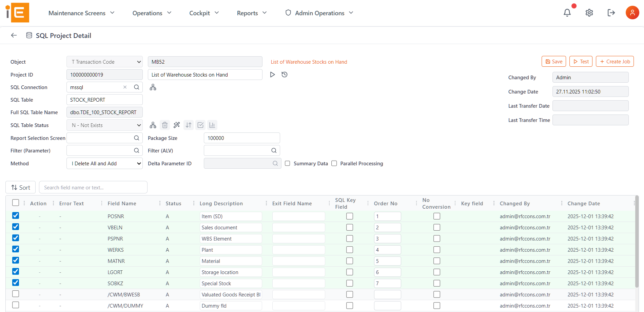
Task: Open transfer history via clock icon
Action: coord(285,74)
